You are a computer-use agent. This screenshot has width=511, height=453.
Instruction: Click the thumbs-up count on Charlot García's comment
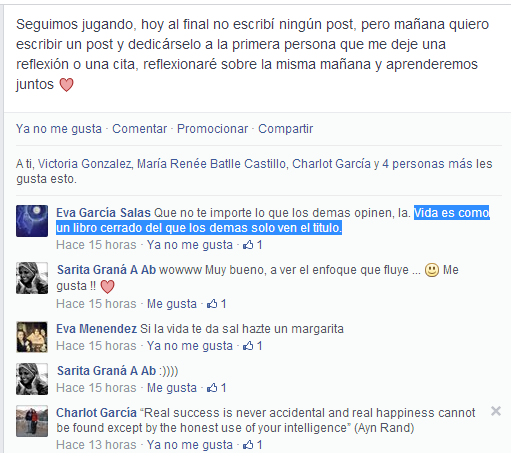pyautogui.click(x=252, y=445)
